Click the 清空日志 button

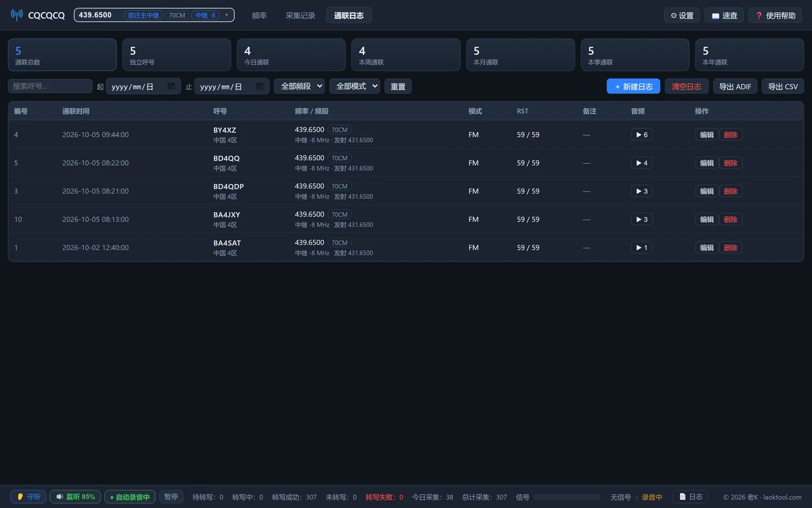point(686,86)
